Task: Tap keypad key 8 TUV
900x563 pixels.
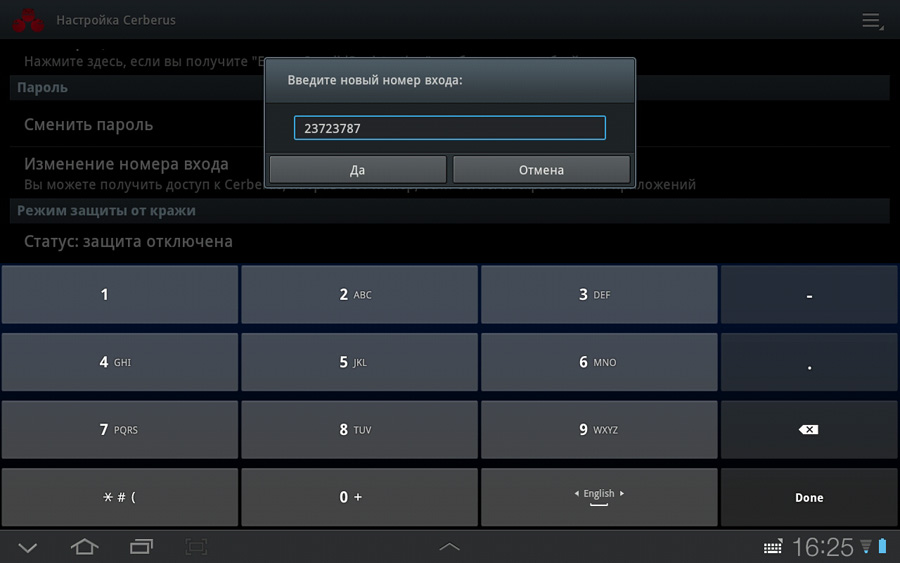Action: (x=359, y=429)
